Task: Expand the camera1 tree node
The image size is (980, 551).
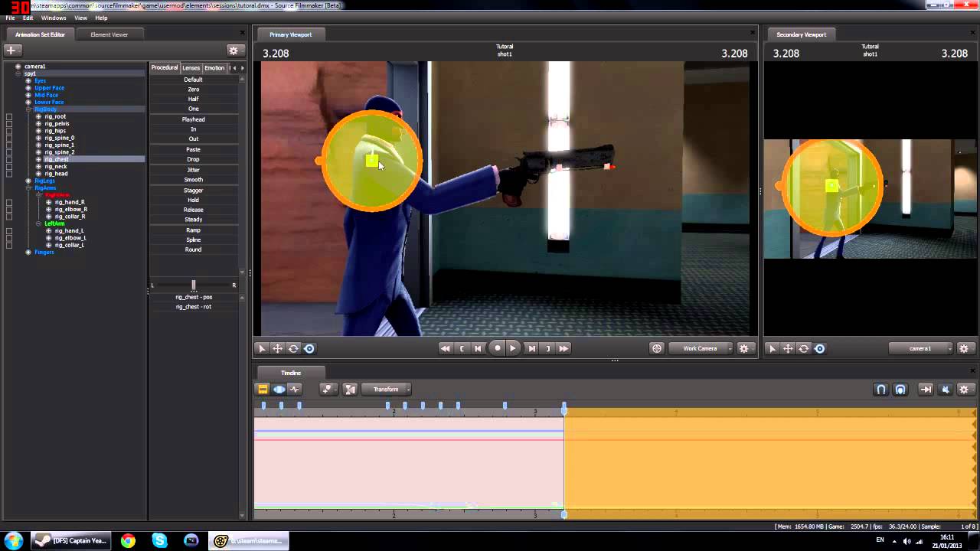Action: pyautogui.click(x=18, y=67)
